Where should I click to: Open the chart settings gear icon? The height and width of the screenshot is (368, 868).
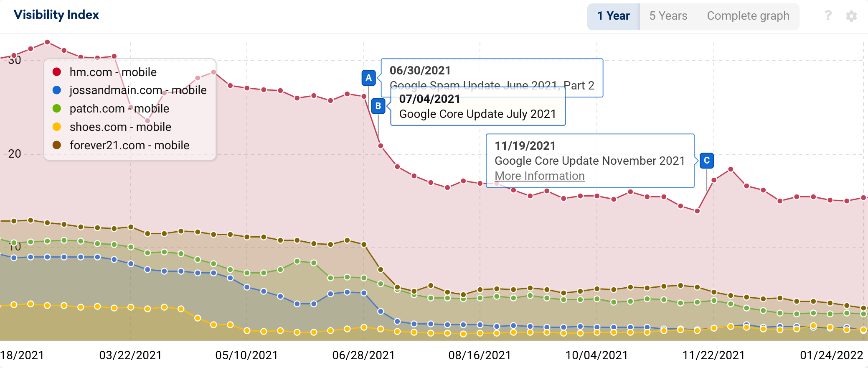(851, 16)
